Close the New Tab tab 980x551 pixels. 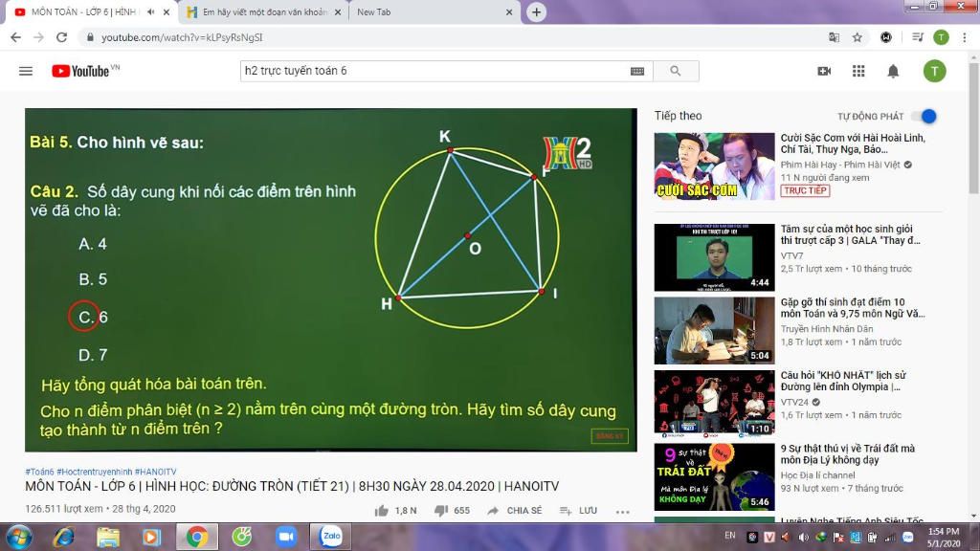[x=509, y=11]
